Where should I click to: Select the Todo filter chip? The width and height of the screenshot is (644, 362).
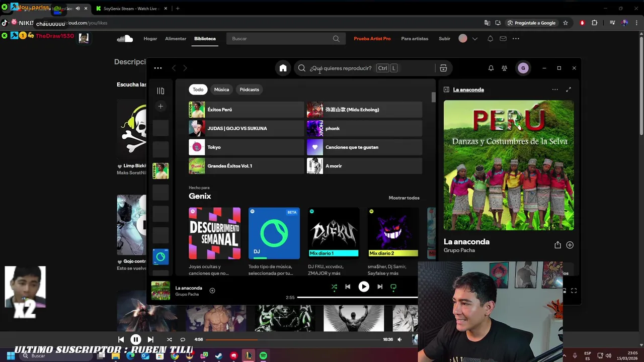(x=198, y=89)
